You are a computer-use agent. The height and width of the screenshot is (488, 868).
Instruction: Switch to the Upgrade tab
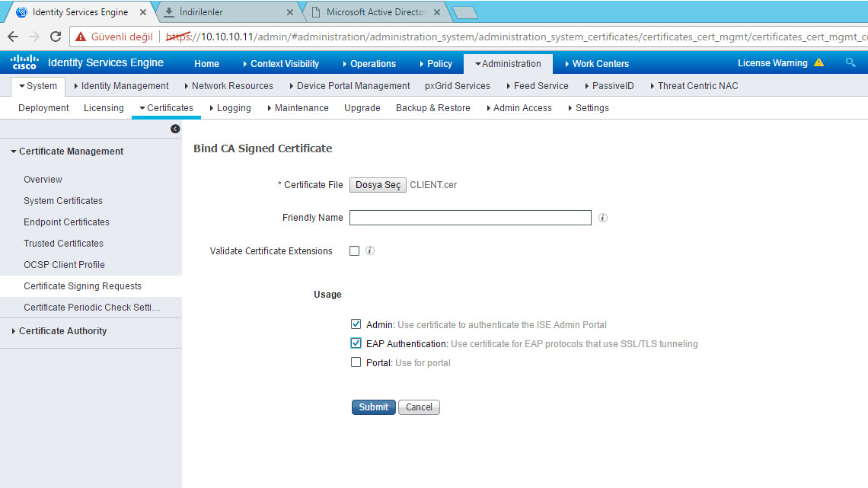(x=362, y=108)
